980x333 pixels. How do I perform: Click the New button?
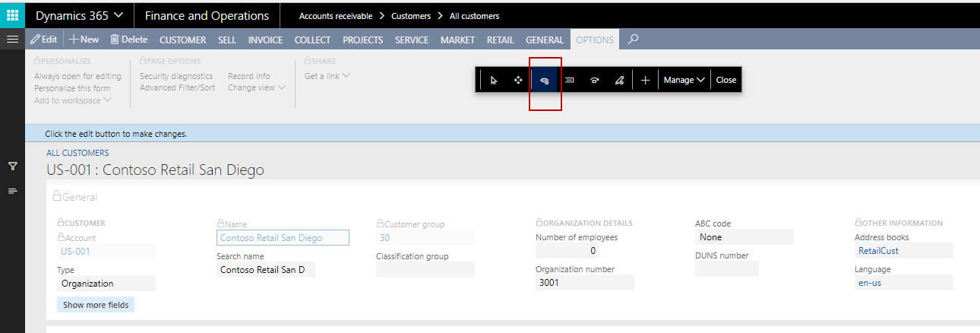(84, 40)
